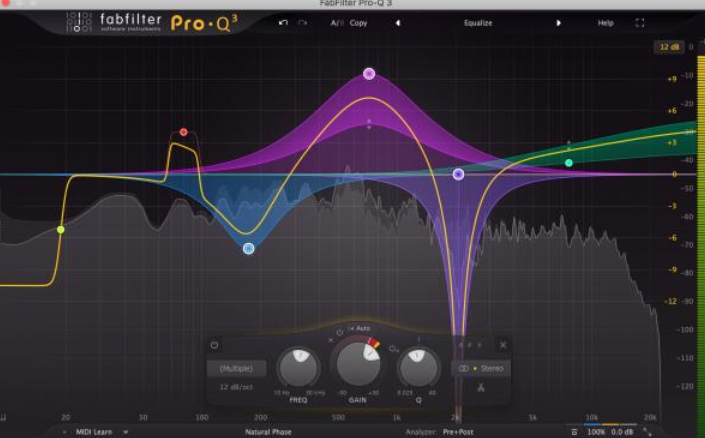
Task: Toggle Gain-Q interaction icon
Action: point(394,349)
